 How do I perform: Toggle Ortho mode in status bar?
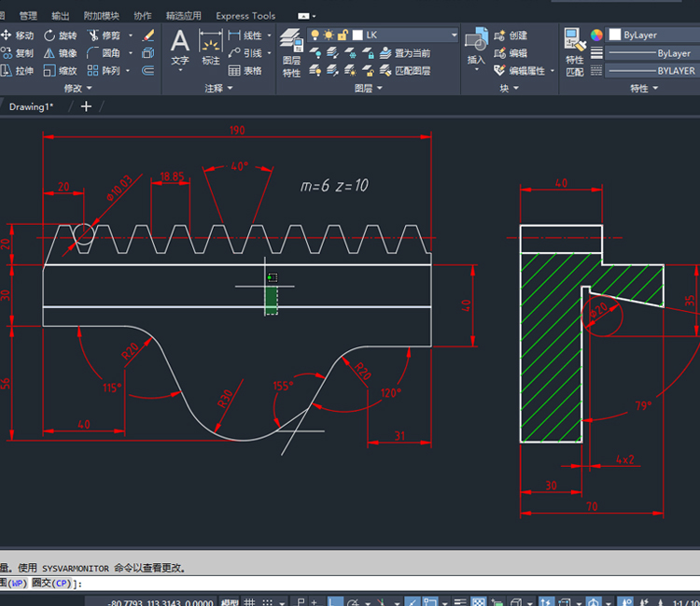335,602
